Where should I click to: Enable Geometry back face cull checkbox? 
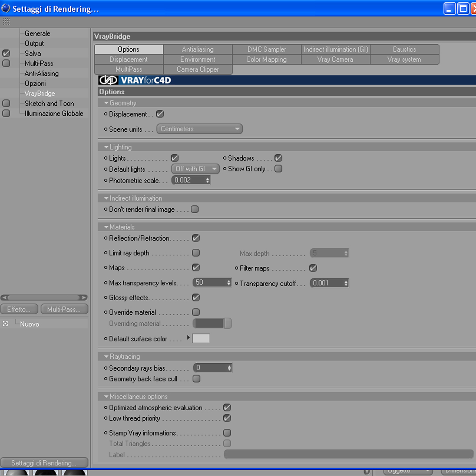pos(196,378)
